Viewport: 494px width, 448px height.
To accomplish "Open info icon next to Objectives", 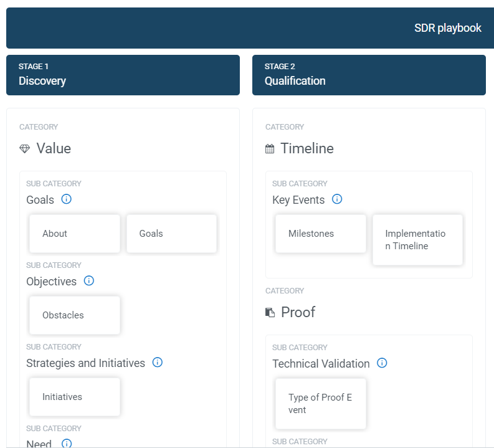I will 89,281.
